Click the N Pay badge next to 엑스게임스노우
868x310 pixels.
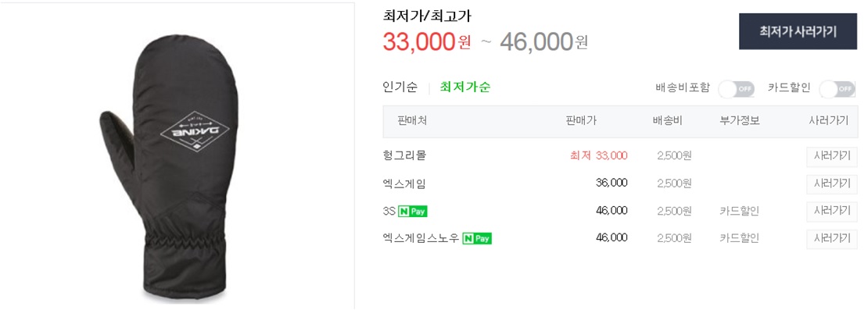click(477, 239)
